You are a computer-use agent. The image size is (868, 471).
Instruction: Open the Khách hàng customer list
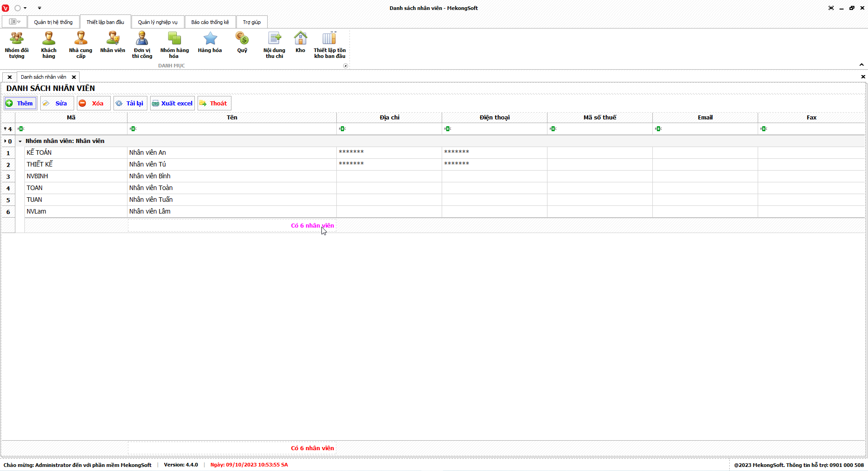[x=49, y=45]
